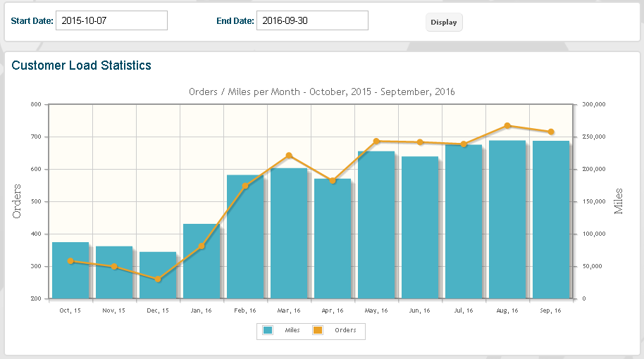Image resolution: width=644 pixels, height=359 pixels.
Task: Click the End Date input field
Action: point(312,21)
